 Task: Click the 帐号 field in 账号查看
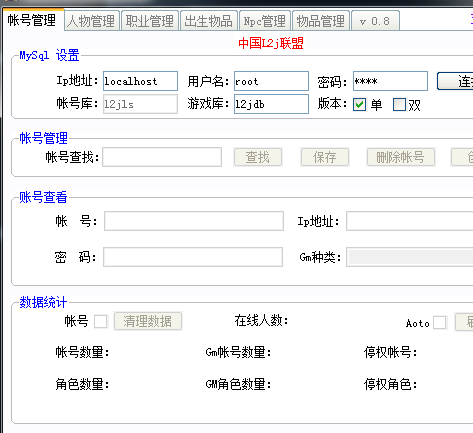[194, 221]
